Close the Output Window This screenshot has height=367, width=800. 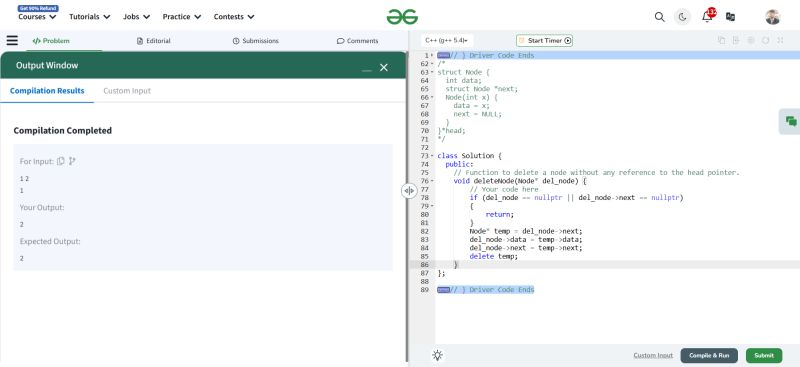point(384,67)
